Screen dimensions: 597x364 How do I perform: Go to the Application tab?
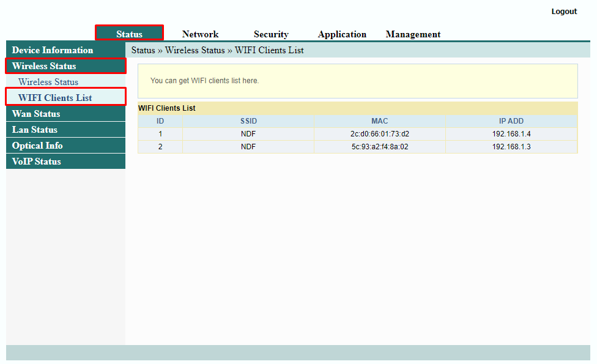coord(342,34)
